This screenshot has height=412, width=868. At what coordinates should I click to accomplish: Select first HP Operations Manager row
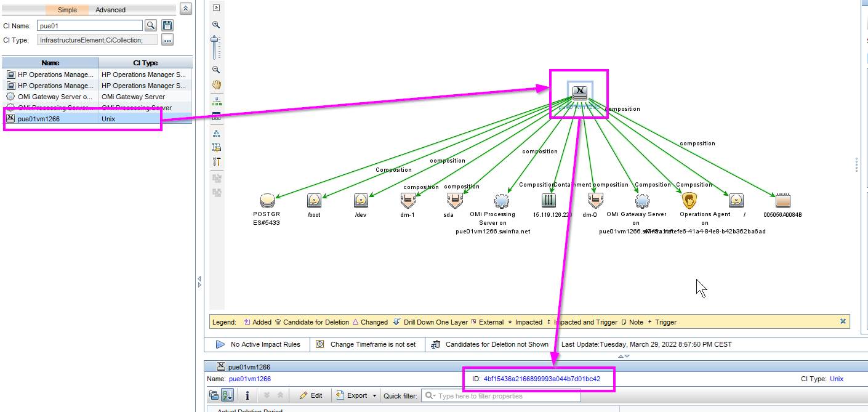click(97, 75)
